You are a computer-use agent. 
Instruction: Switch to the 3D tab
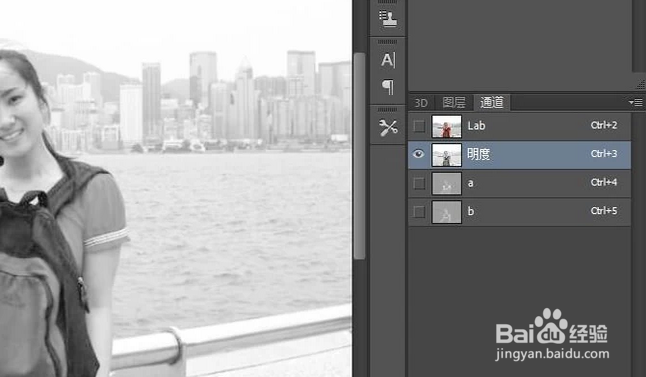pos(421,103)
